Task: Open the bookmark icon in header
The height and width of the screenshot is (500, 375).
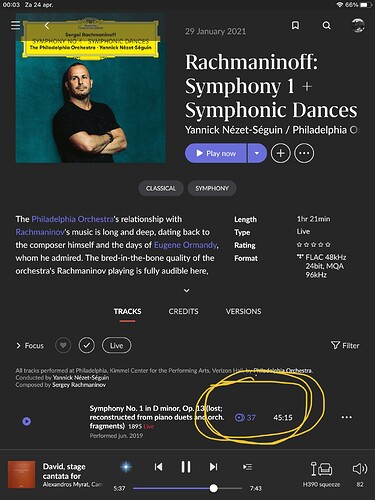Action: point(295,25)
